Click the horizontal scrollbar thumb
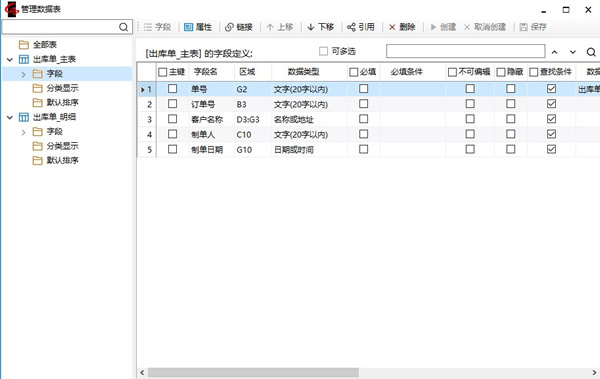Screen dimensions: 600x379 pos(253,372)
